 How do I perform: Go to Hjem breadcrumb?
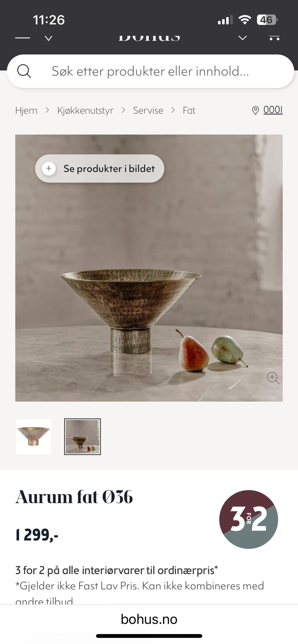(x=26, y=110)
